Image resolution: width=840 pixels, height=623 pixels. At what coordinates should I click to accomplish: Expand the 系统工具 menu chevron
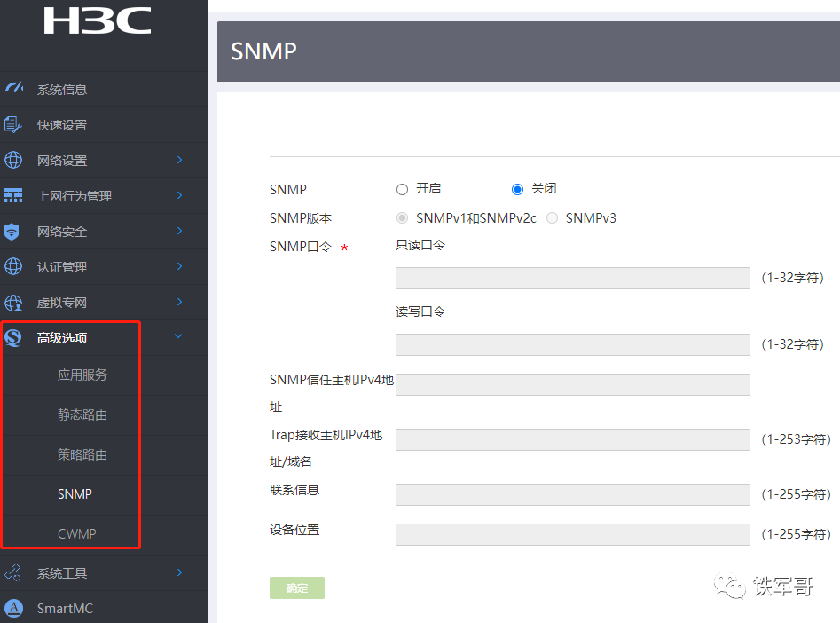pos(179,572)
